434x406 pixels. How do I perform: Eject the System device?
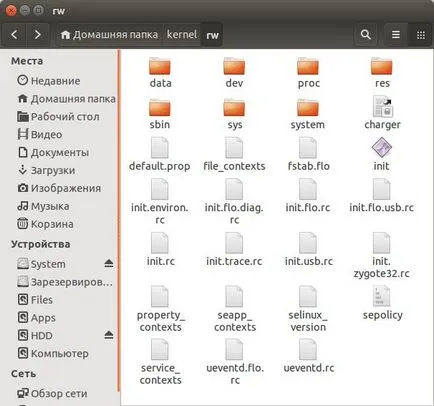point(109,264)
